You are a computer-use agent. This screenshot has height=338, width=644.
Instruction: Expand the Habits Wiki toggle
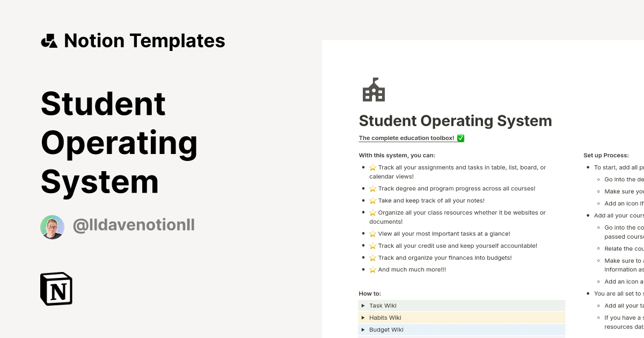tap(363, 318)
